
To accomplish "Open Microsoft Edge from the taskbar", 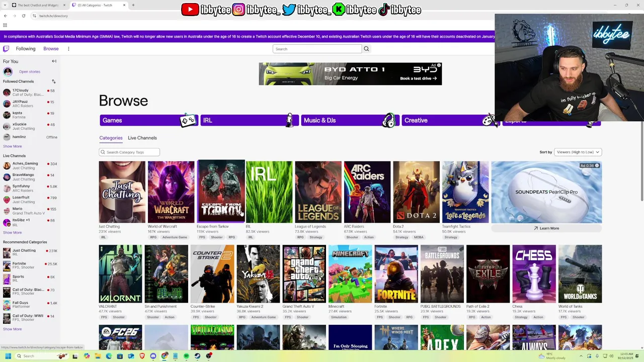I will click(109, 356).
